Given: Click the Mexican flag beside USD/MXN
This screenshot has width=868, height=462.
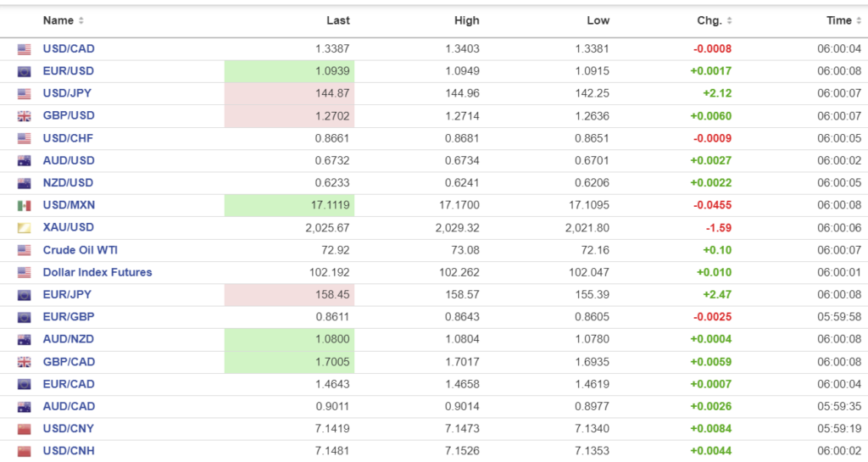Looking at the screenshot, I should point(24,205).
